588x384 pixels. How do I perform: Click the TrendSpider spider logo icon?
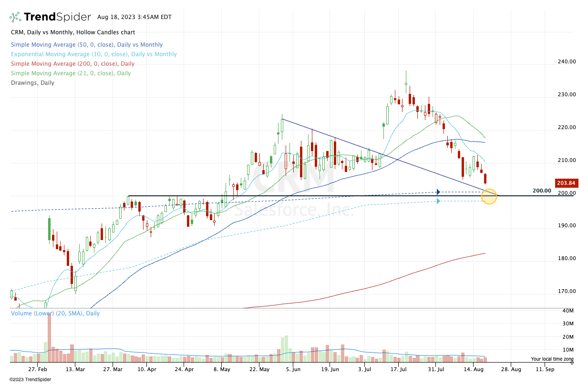tap(15, 17)
